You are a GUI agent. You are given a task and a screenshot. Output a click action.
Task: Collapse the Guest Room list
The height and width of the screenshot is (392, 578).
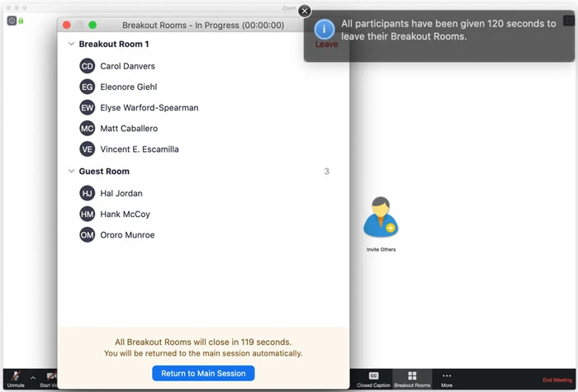pyautogui.click(x=71, y=172)
